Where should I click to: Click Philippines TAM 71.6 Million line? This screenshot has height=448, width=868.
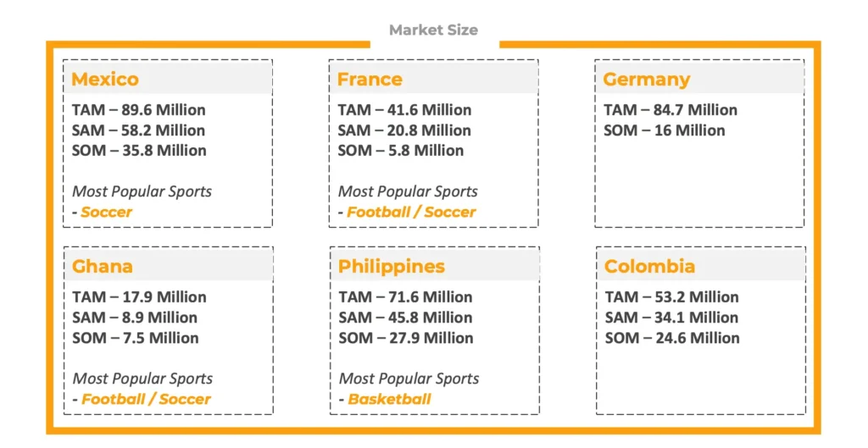(x=405, y=297)
